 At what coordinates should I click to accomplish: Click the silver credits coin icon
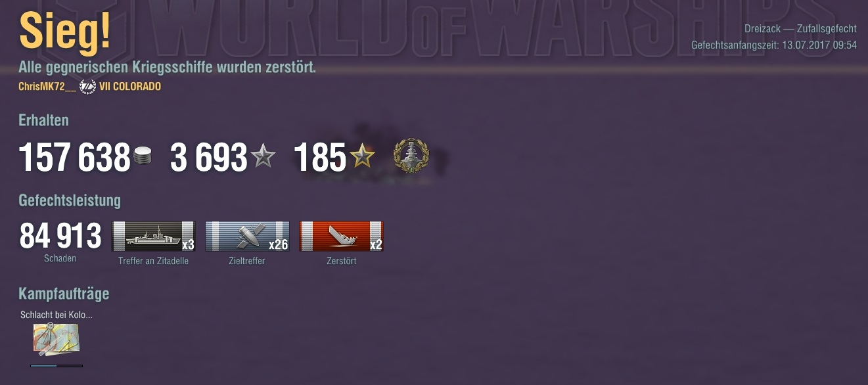point(143,157)
